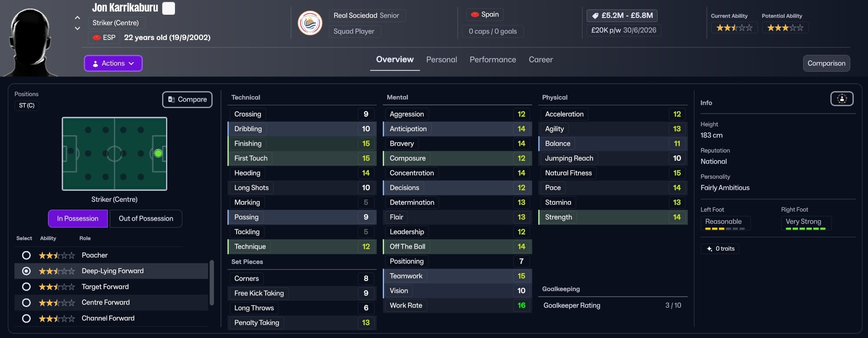
Task: Click the ESP nationality flag
Action: [x=97, y=38]
